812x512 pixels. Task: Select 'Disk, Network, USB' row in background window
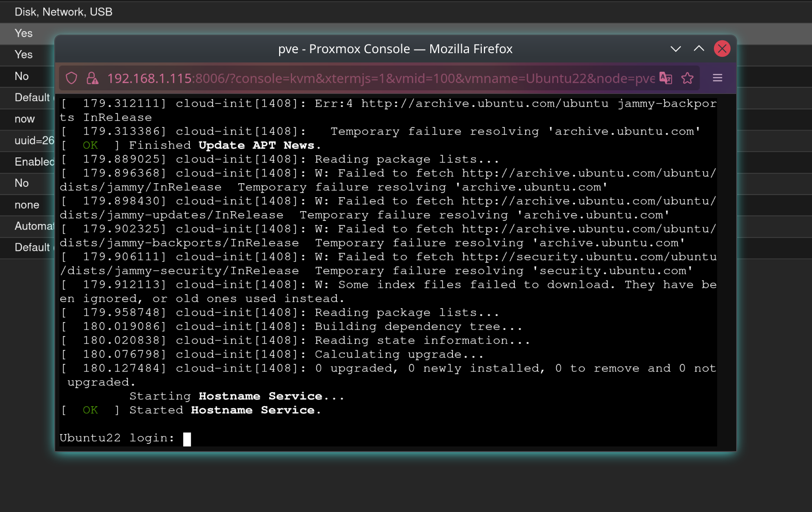(x=406, y=12)
